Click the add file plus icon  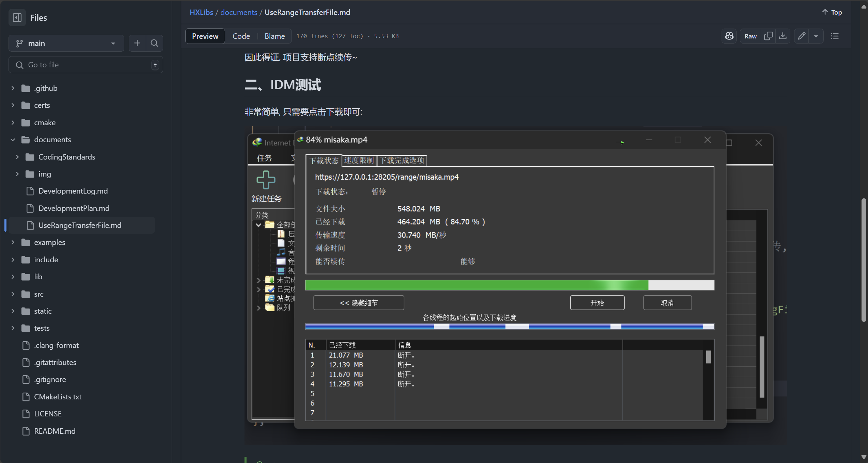coord(137,43)
